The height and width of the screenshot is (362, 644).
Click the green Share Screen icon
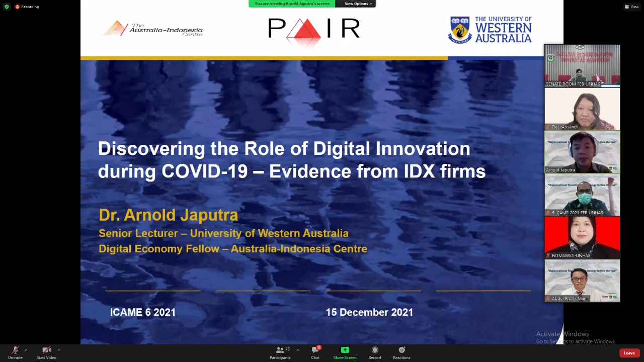(x=345, y=350)
